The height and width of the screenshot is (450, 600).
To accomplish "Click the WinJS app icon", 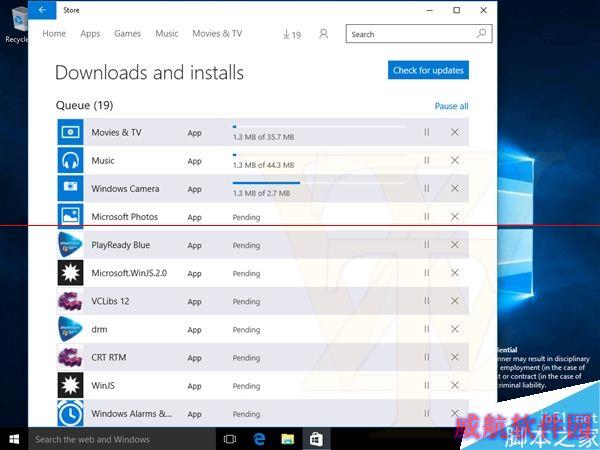I will (x=70, y=385).
